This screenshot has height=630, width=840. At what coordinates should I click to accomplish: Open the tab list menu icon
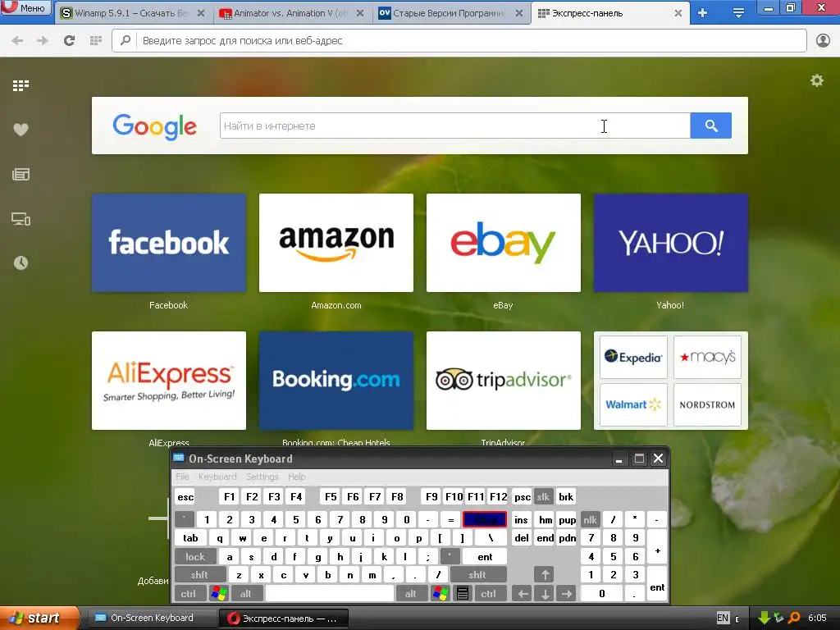tap(738, 13)
